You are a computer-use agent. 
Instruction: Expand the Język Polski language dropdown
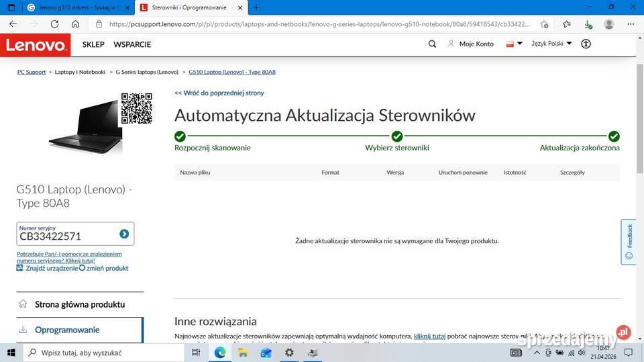[x=551, y=44]
